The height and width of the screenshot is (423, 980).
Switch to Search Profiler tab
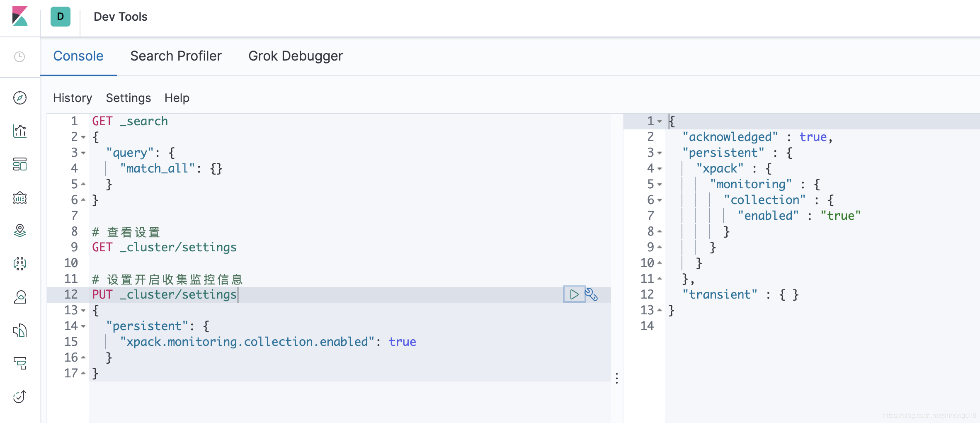tap(176, 56)
